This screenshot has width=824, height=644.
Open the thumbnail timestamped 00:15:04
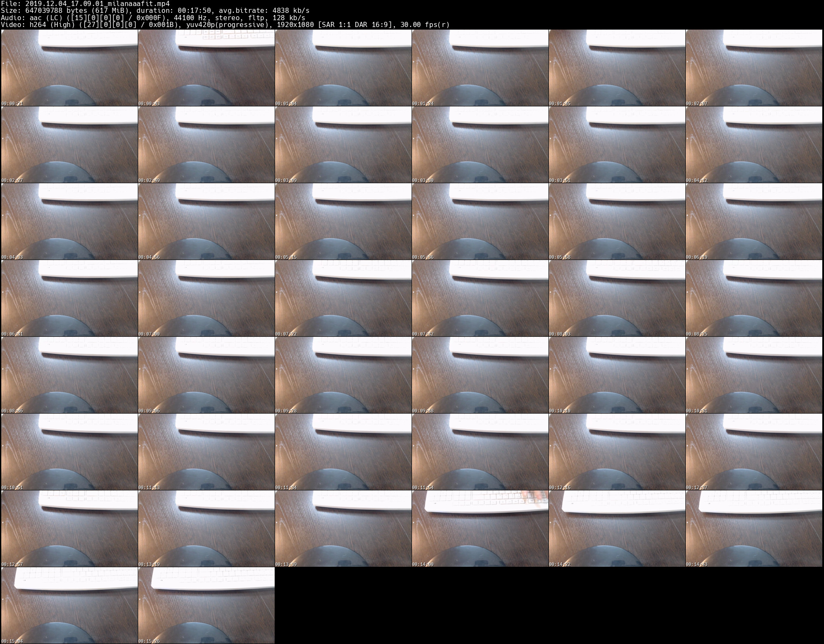69,605
